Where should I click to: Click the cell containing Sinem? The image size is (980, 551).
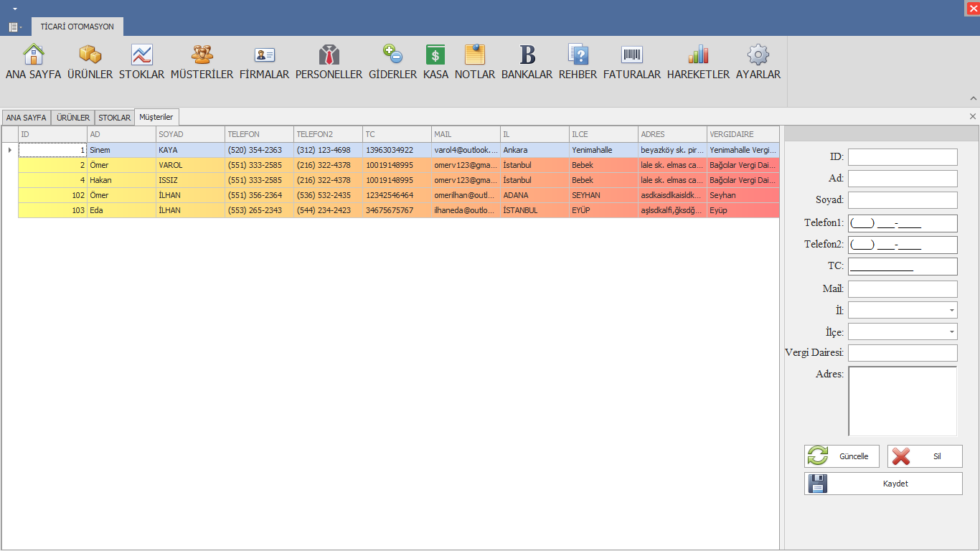[121, 150]
